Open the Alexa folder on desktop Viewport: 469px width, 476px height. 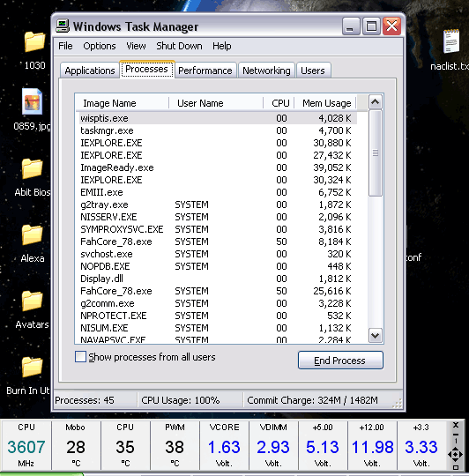pyautogui.click(x=32, y=234)
